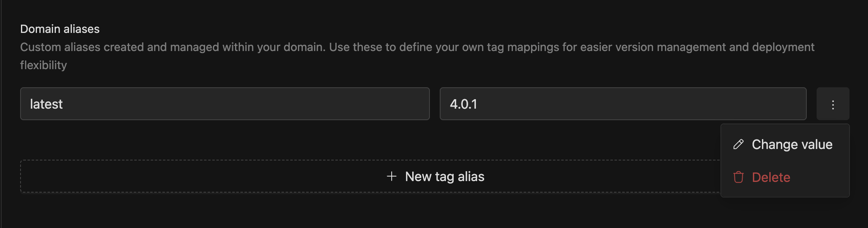Screen dimensions: 868x228
Task: Click the "Change value" label text
Action: pyautogui.click(x=792, y=144)
